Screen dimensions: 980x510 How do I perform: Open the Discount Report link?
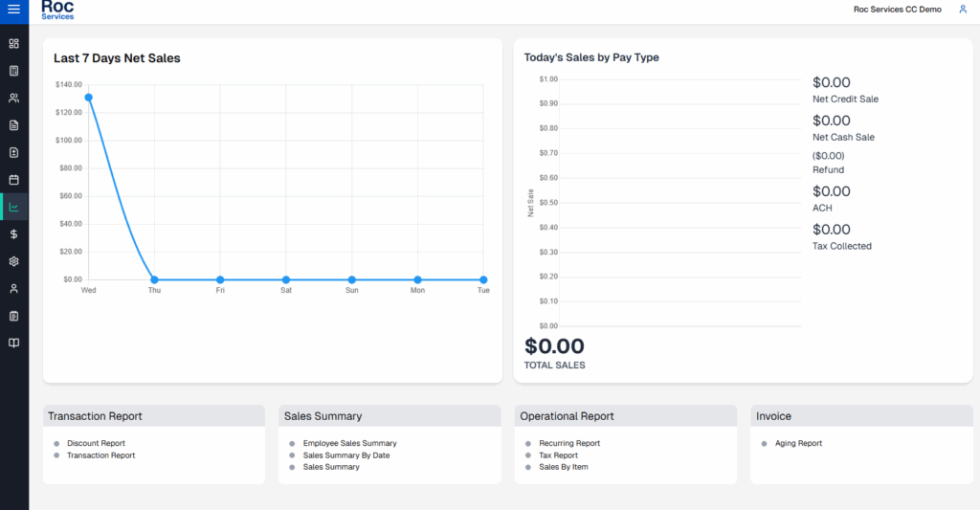(x=96, y=444)
